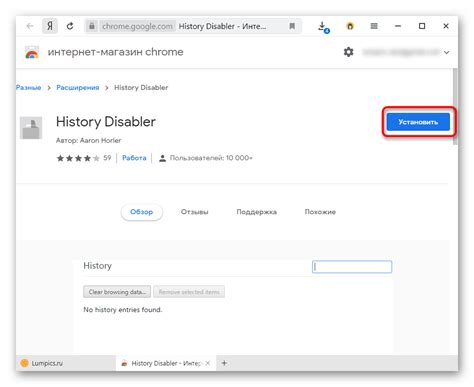Maximize the browser window

pyautogui.click(x=422, y=26)
